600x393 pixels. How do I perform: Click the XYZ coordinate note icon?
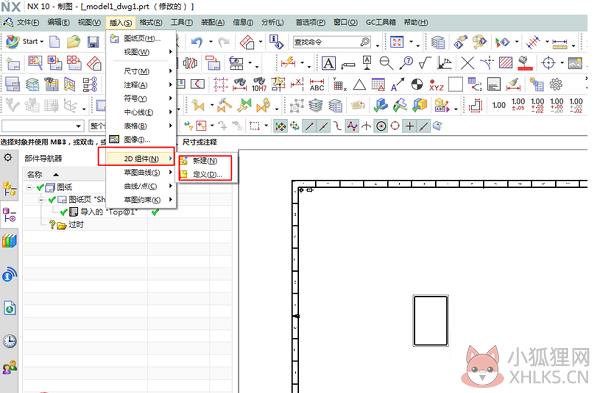pos(436,85)
